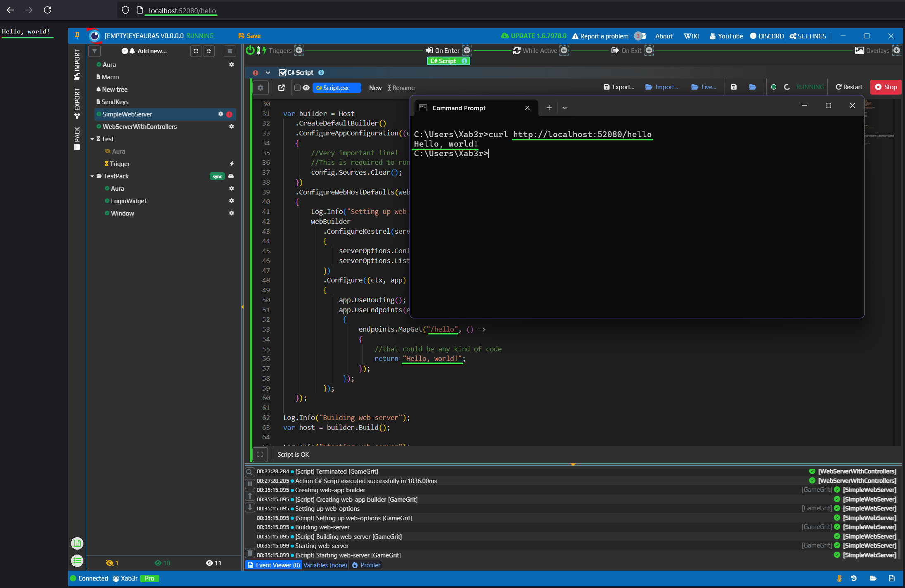Toggle the green eye counter showing 10
The image size is (905, 588).
[162, 563]
